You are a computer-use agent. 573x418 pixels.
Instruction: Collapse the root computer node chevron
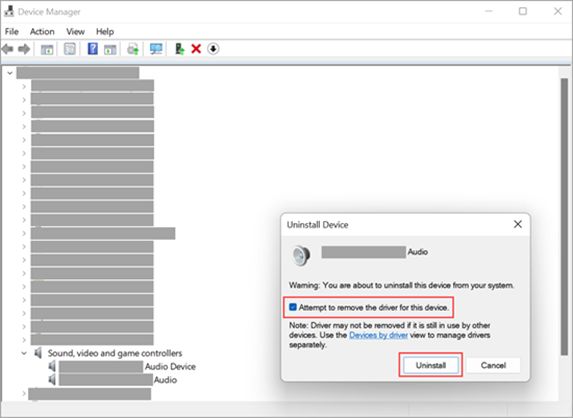coord(10,73)
